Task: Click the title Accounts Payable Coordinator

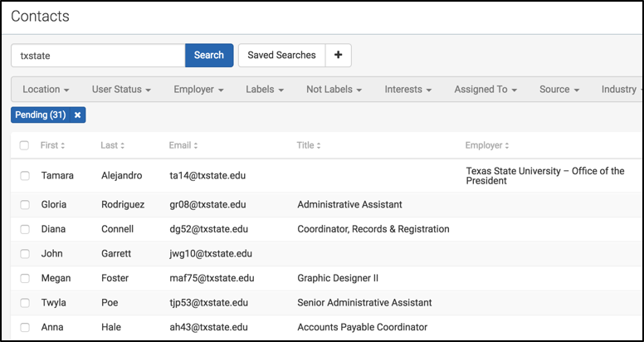Action: point(362,328)
